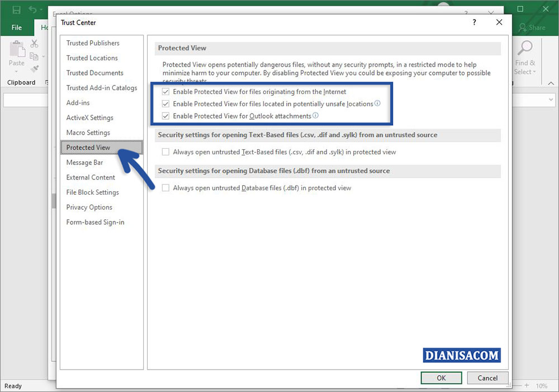Click zoom in plus in status bar

coord(527,385)
